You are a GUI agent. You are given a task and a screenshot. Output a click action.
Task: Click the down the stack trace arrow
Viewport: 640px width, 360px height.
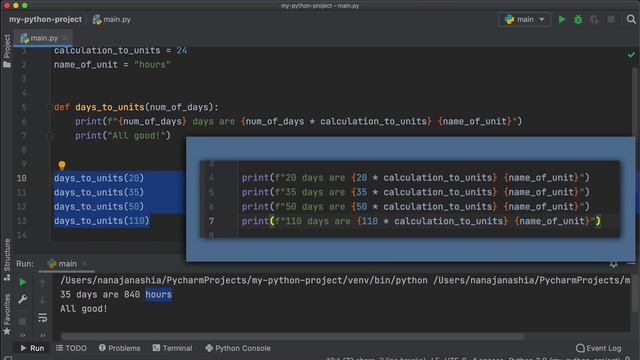42,300
